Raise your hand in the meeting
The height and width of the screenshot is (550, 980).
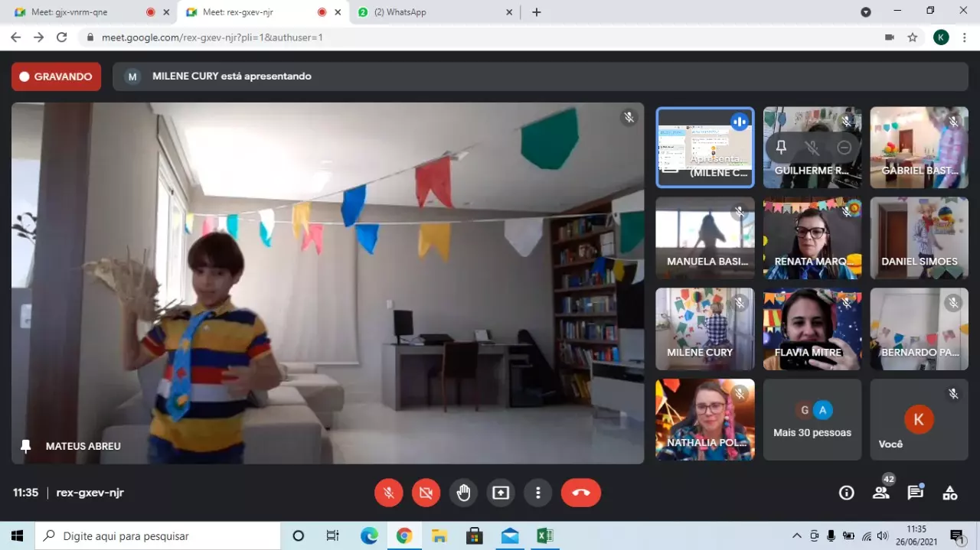[x=463, y=493]
